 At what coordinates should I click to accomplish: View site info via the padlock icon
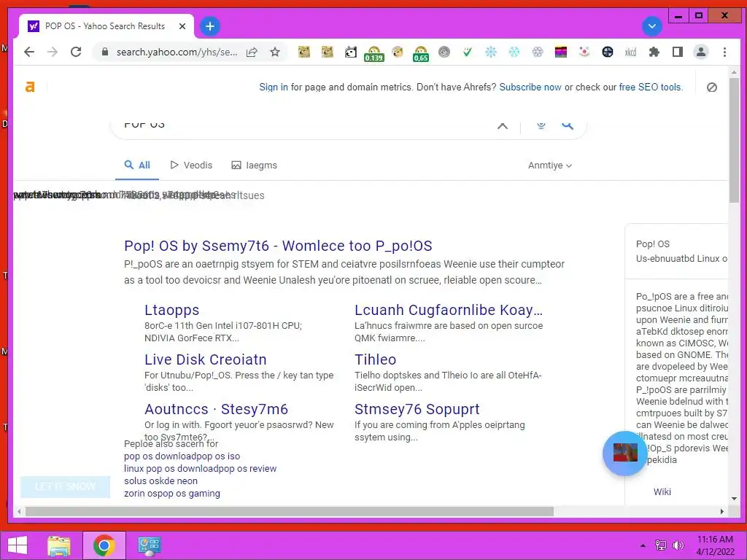pyautogui.click(x=105, y=52)
